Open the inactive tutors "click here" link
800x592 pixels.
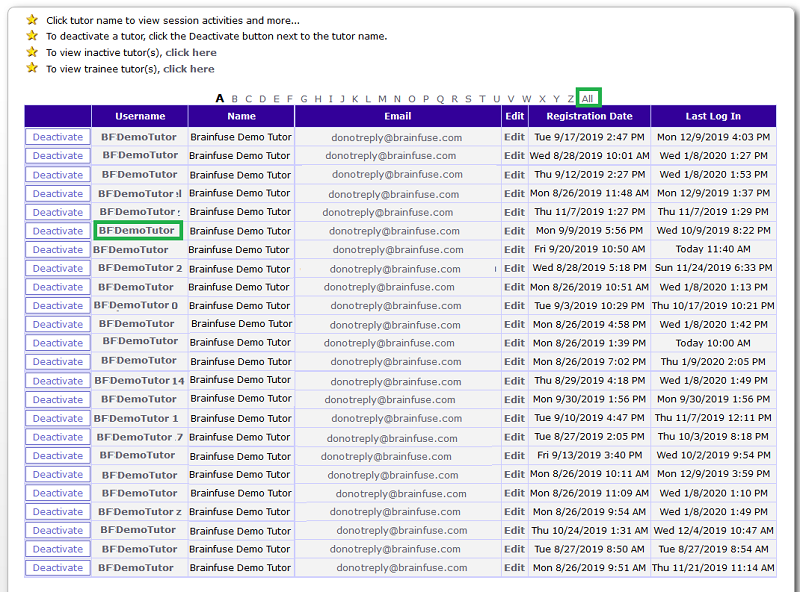pos(190,53)
